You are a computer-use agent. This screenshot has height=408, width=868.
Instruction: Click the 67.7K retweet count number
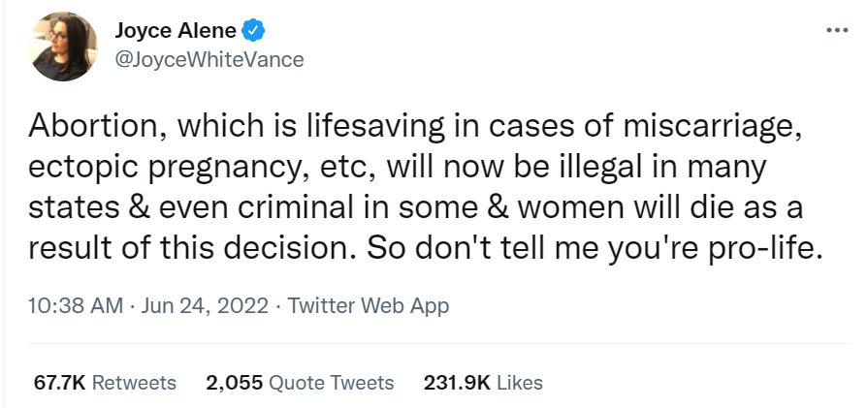(x=59, y=382)
